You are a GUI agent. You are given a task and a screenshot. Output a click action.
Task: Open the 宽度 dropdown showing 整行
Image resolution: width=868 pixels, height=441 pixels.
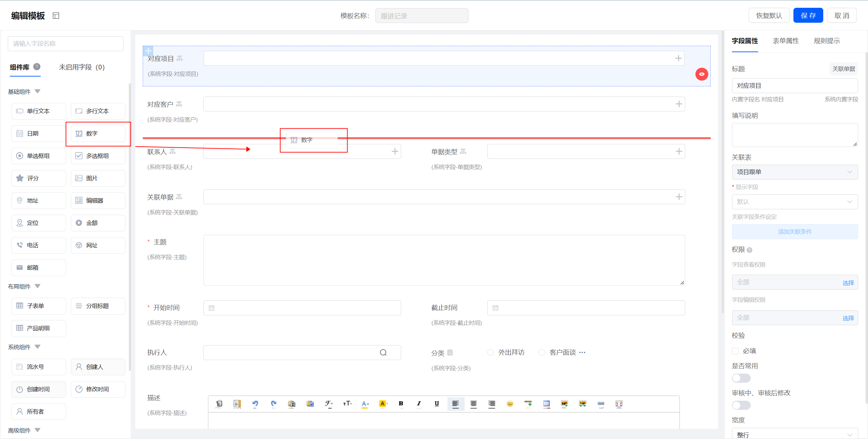click(x=795, y=434)
